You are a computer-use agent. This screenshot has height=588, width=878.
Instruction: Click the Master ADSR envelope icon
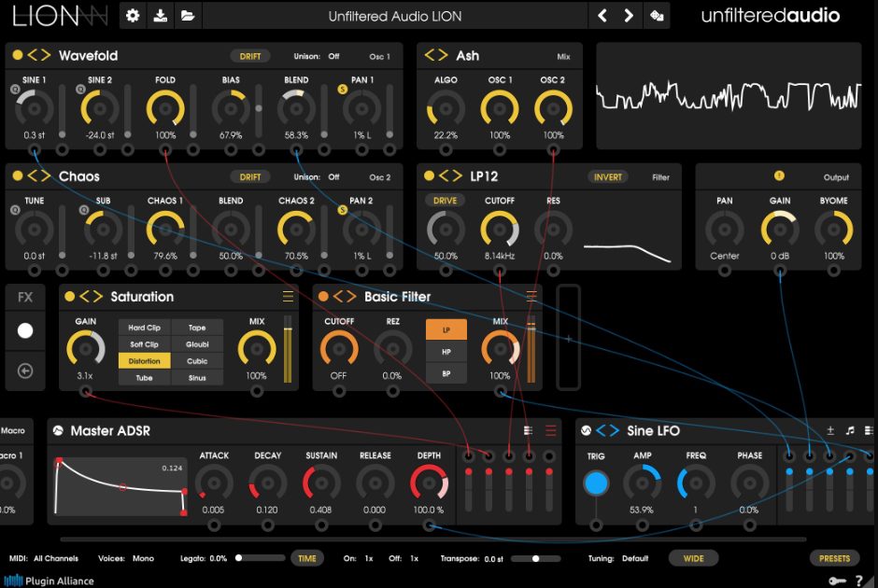(x=58, y=430)
